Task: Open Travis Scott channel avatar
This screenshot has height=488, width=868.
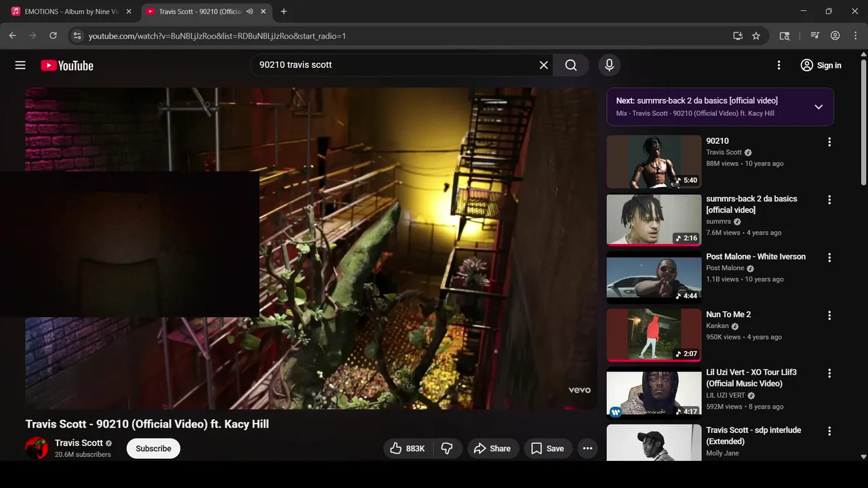Action: click(x=37, y=448)
